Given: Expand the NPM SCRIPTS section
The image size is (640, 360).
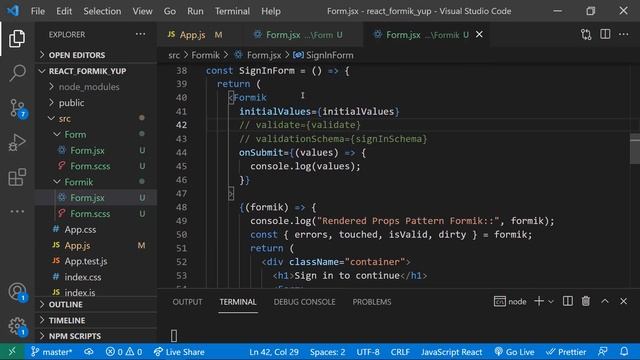Looking at the screenshot, I should (x=96, y=336).
